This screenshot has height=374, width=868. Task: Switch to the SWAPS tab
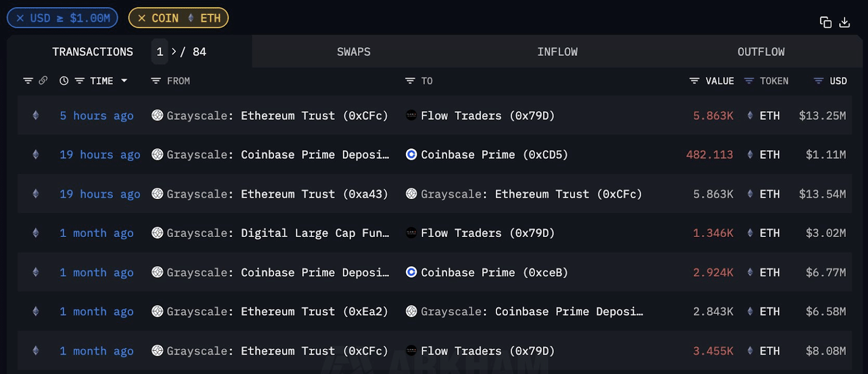[x=354, y=51]
